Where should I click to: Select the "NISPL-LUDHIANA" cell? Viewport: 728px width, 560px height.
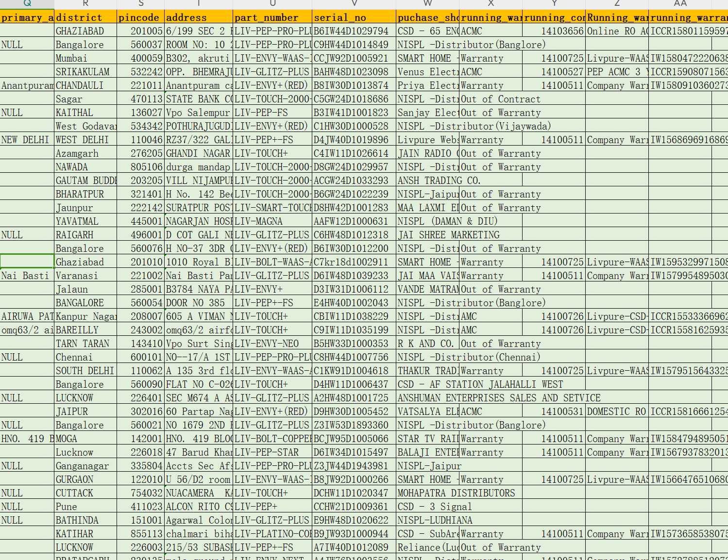435,520
